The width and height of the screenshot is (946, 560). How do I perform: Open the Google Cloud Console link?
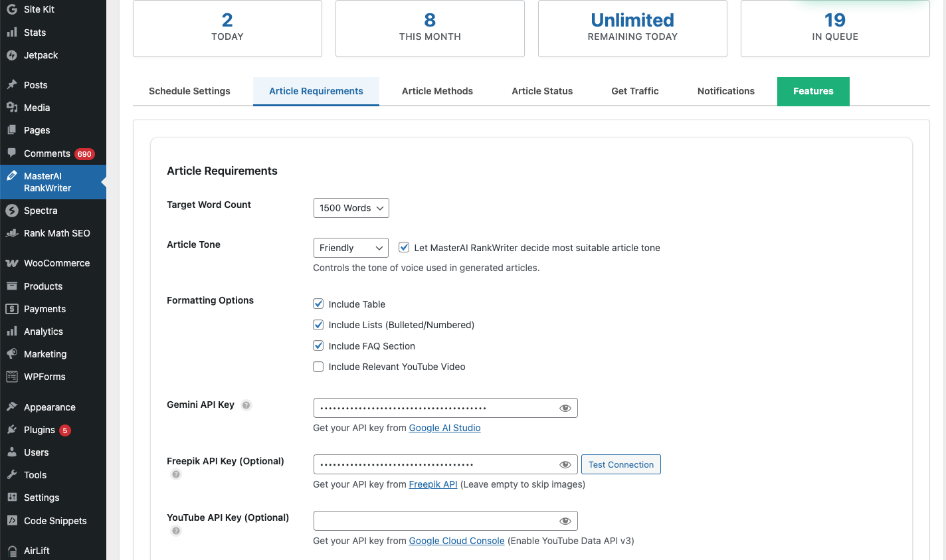[x=456, y=541]
